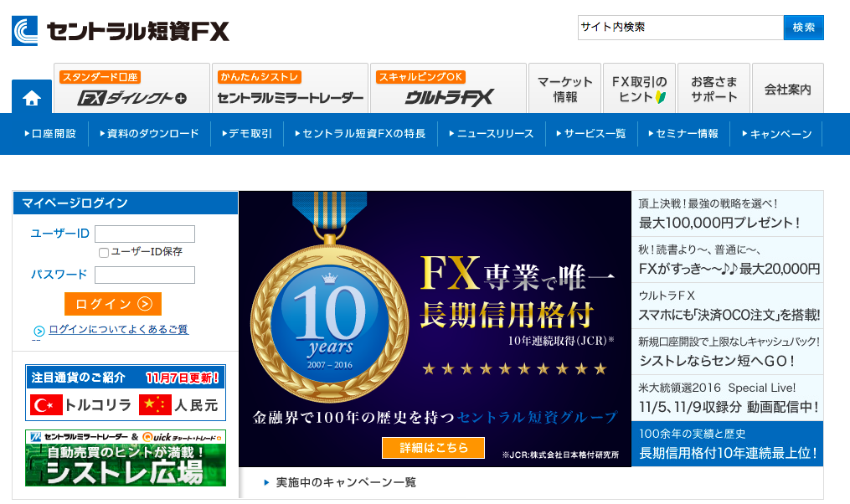
Task: Click the マイページログイン panel heading
Action: point(126,203)
